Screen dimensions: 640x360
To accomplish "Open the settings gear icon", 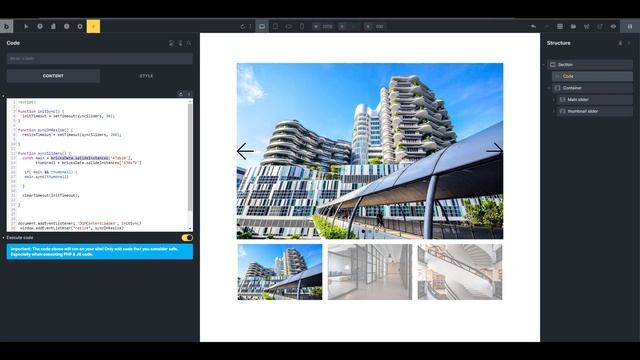I will 80,27.
